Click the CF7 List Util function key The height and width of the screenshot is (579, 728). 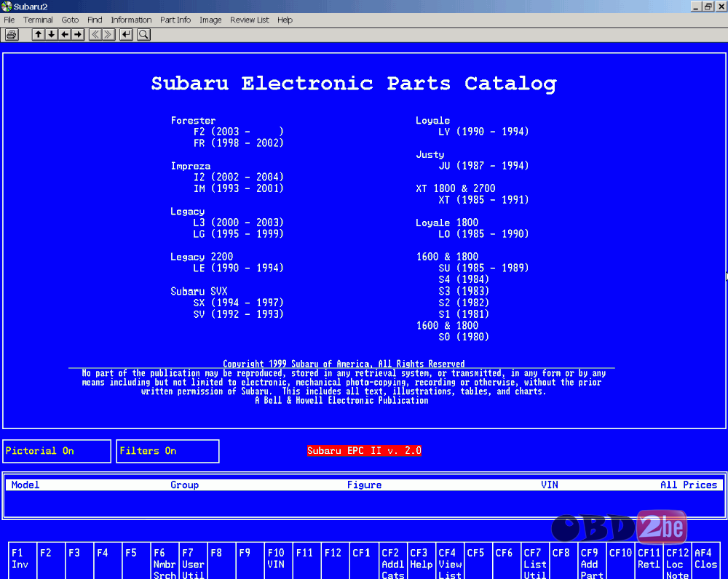pyautogui.click(x=535, y=560)
